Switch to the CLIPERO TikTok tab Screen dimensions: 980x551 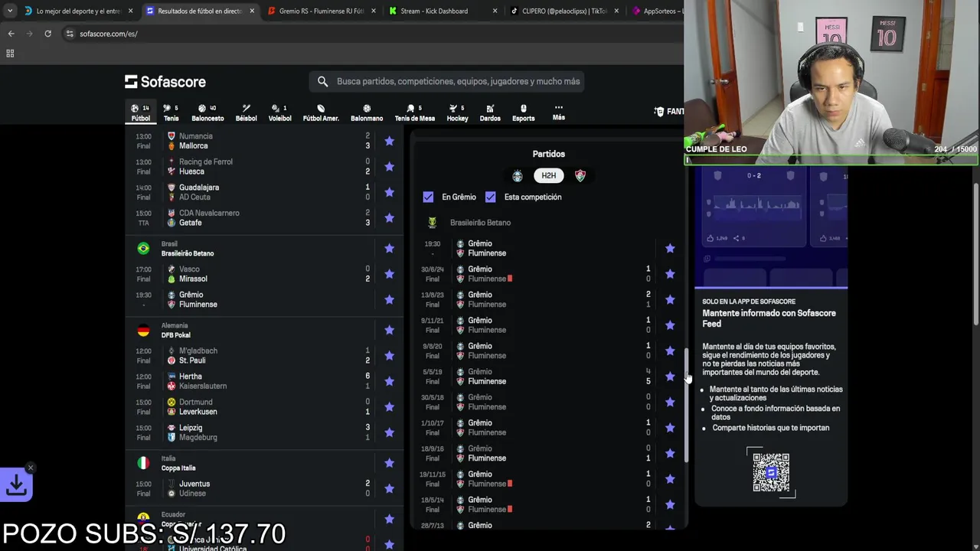click(565, 11)
